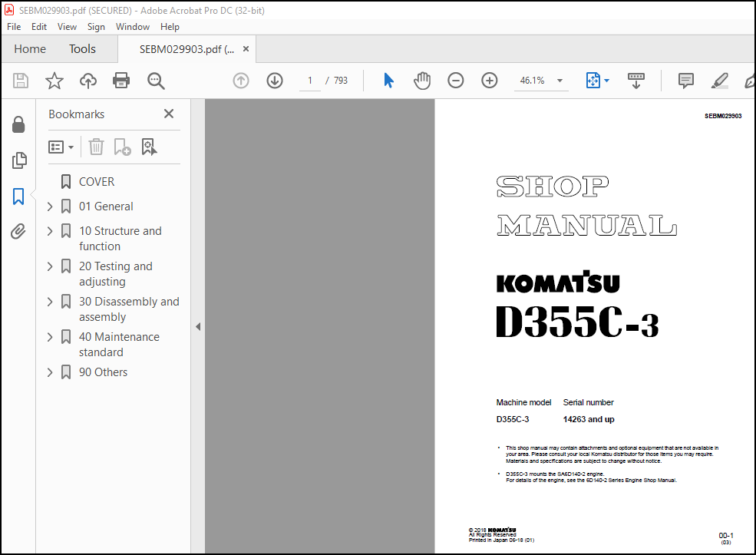Jump to 90 Others bookmark
This screenshot has width=756, height=555.
pos(103,372)
